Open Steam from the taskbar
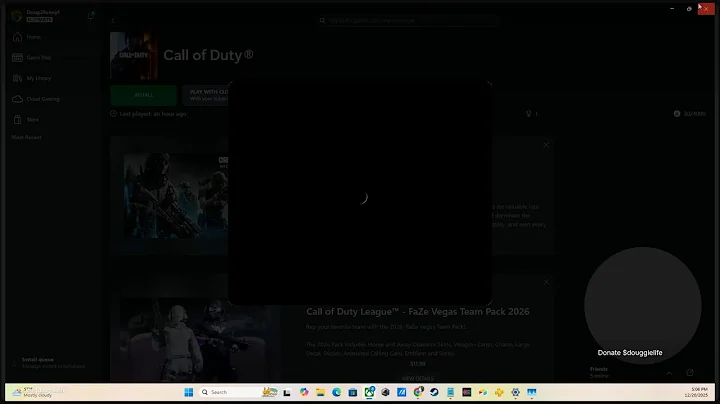720x404 pixels. tap(434, 392)
